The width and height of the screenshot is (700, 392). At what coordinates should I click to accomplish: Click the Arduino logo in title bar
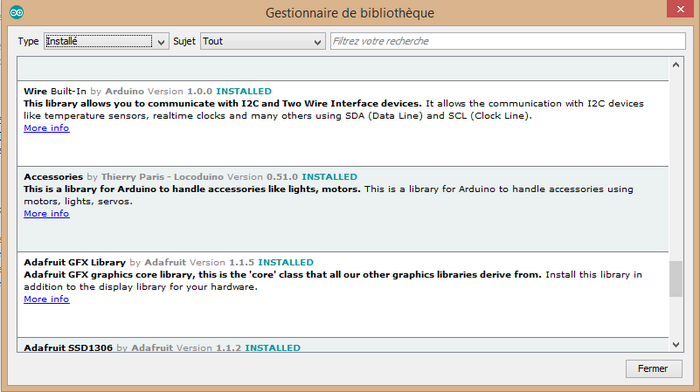(17, 13)
